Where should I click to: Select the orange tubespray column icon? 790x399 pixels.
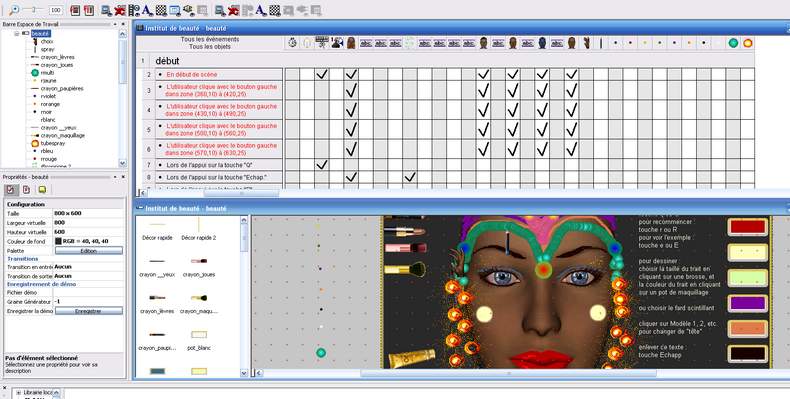pyautogui.click(x=748, y=43)
